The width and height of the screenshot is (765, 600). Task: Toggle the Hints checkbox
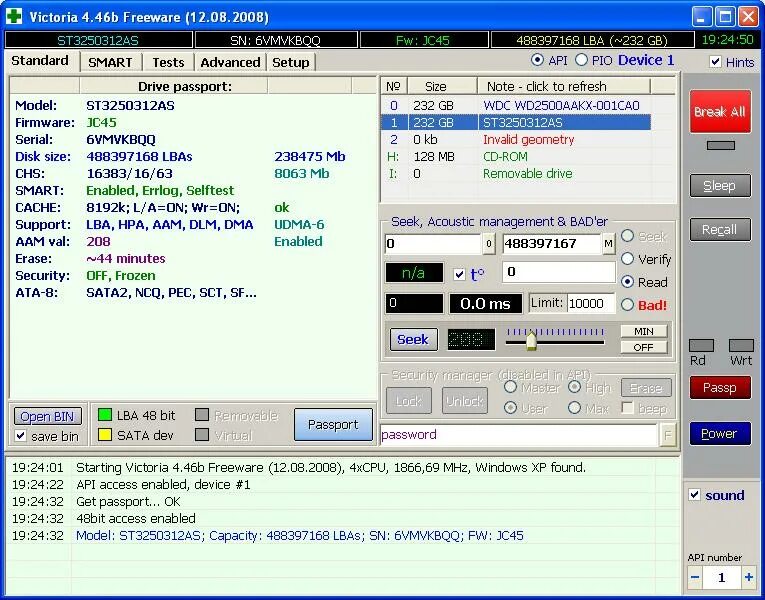(x=715, y=62)
